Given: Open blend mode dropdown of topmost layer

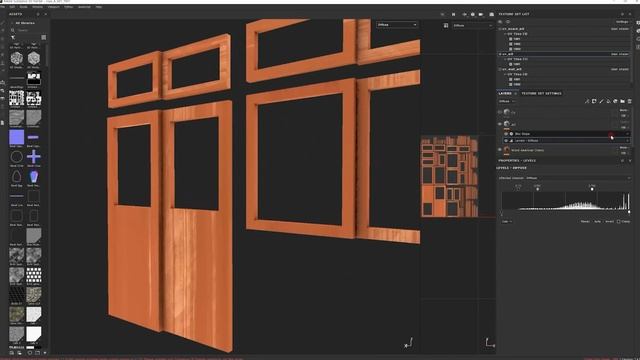Looking at the screenshot, I should 624,110.
